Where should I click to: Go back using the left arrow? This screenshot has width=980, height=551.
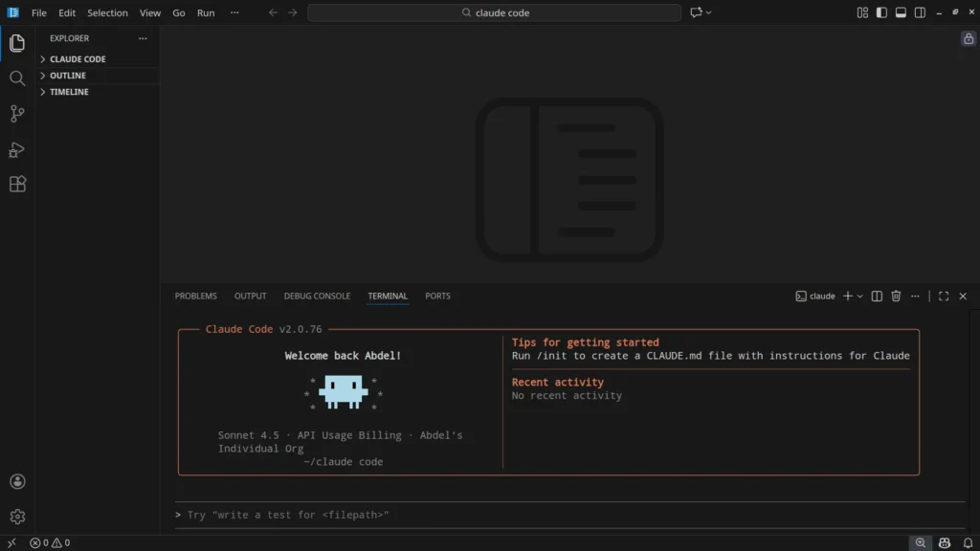[x=273, y=12]
